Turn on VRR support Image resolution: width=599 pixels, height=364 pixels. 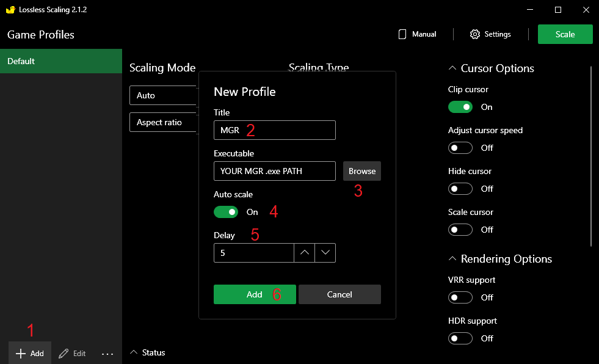tap(460, 297)
